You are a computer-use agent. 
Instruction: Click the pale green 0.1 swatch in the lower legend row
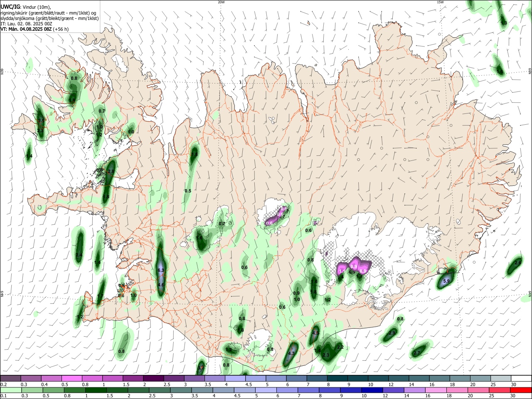click(11, 390)
